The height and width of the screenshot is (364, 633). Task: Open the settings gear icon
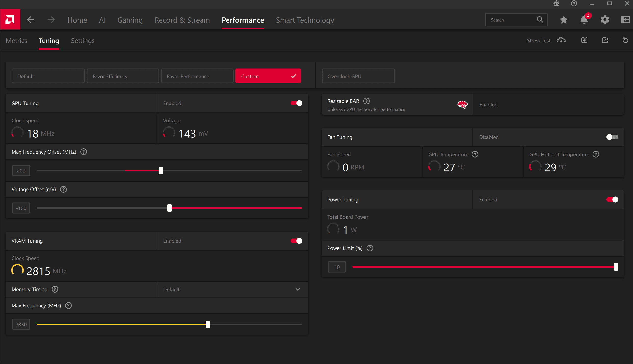[605, 20]
